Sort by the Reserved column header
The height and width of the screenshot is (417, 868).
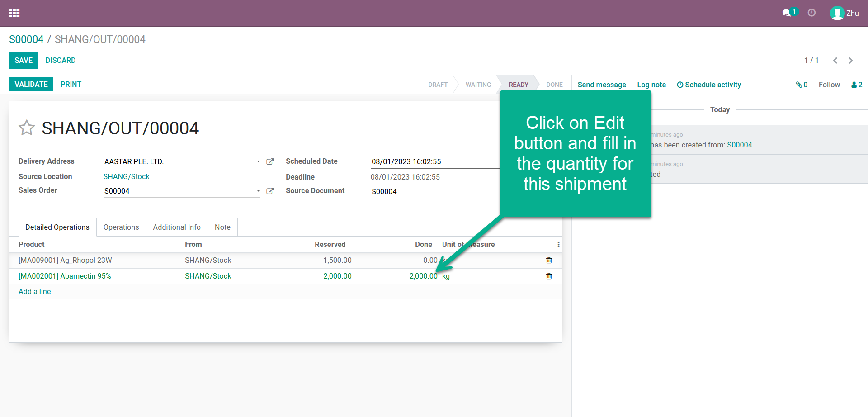(330, 244)
